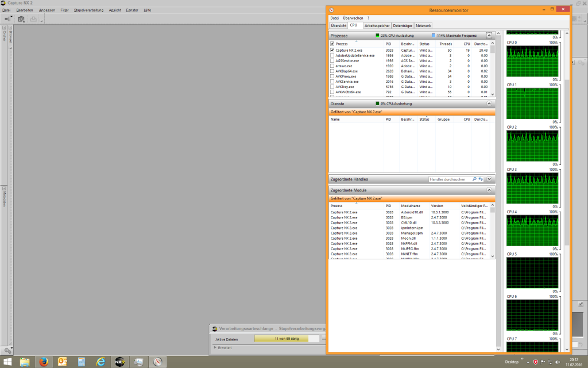The image size is (588, 368).
Task: Collapse the Prozesse section
Action: pos(489,35)
